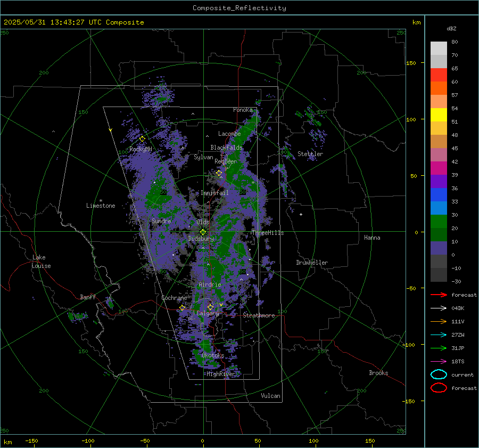Viewport: 479px width, 448px height.
Task: Select the Drumheller label
Action: 312,263
